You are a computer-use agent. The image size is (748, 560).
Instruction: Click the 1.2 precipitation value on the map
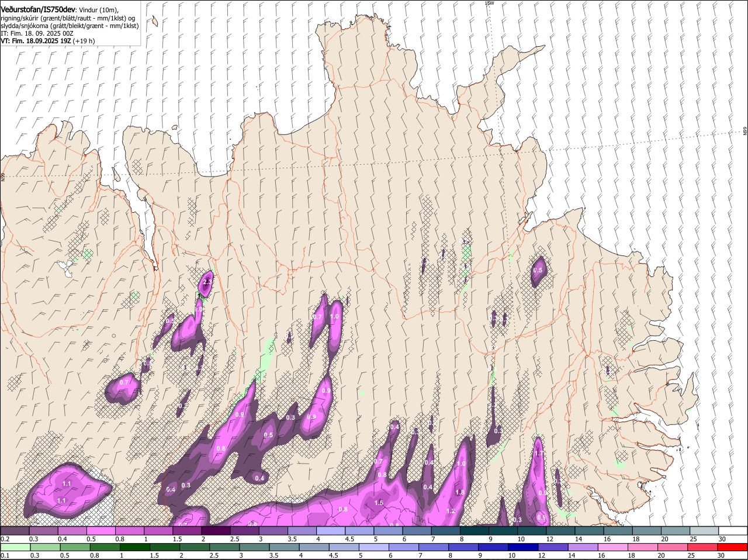click(x=451, y=511)
